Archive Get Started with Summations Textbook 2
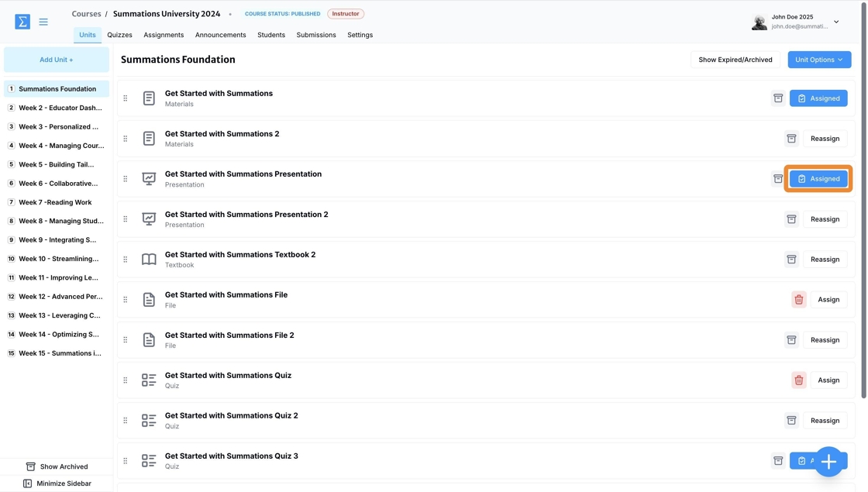 pos(791,259)
